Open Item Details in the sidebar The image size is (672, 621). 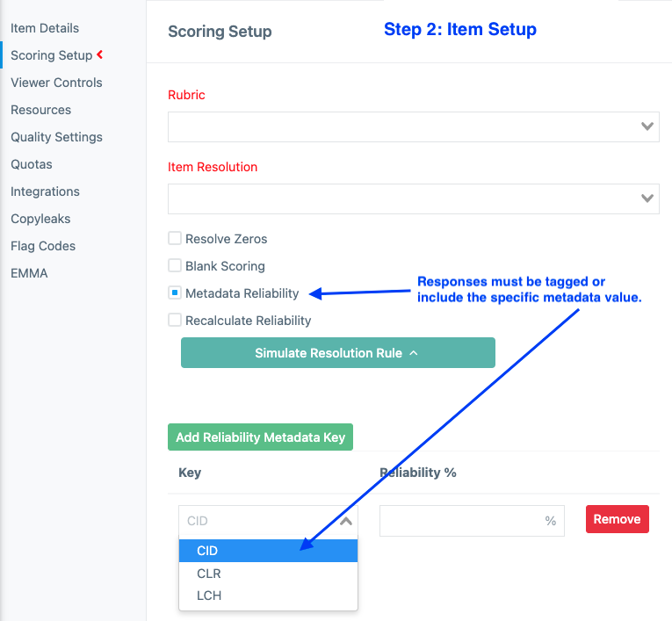point(45,28)
